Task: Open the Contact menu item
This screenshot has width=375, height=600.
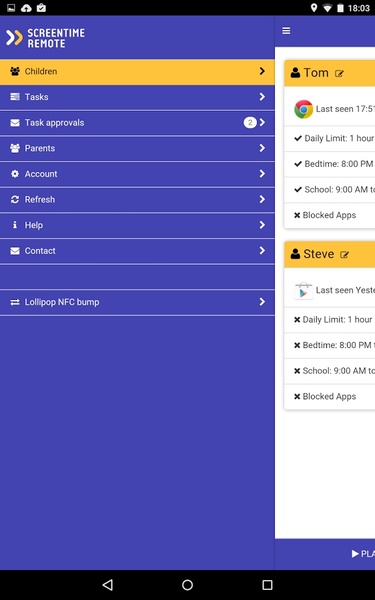Action: 137,251
